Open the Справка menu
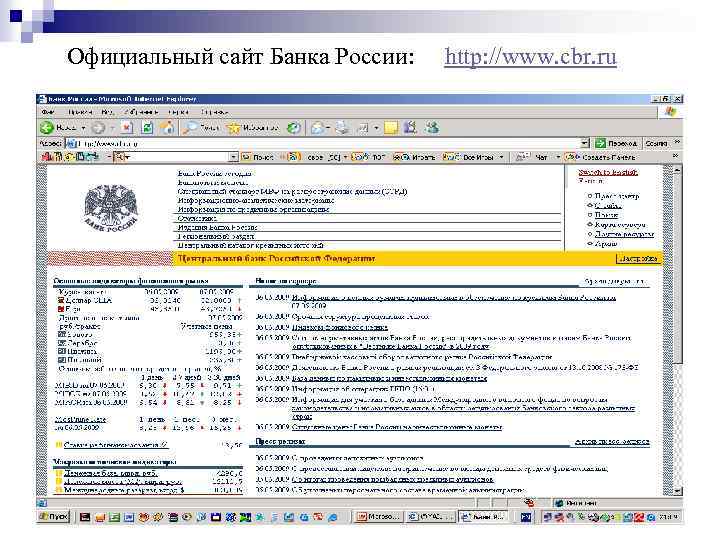This screenshot has height=540, width=720. (214, 112)
